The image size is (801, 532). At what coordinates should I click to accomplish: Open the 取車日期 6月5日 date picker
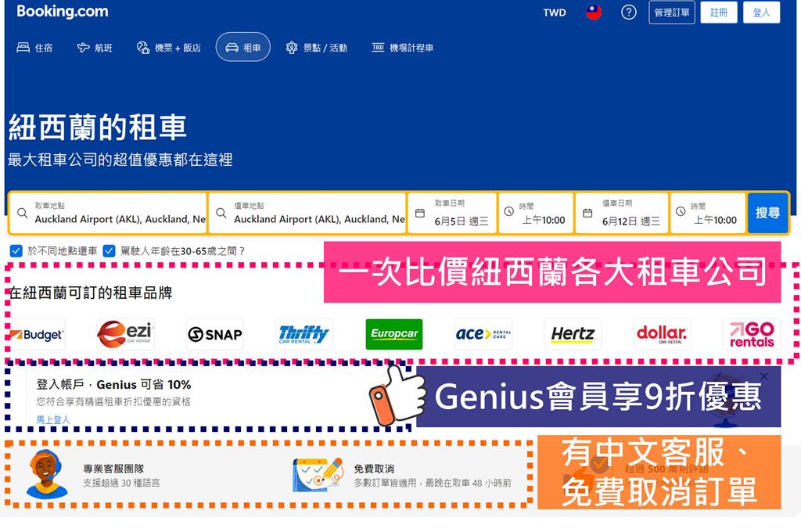(x=452, y=213)
